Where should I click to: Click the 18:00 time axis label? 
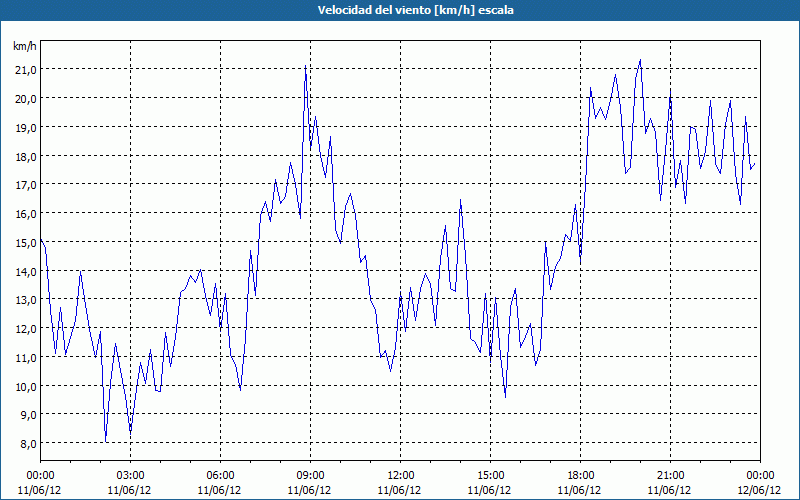tap(580, 476)
